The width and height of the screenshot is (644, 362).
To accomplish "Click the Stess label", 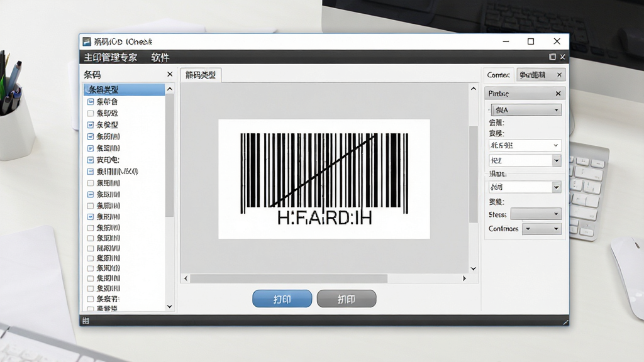I will pyautogui.click(x=497, y=214).
